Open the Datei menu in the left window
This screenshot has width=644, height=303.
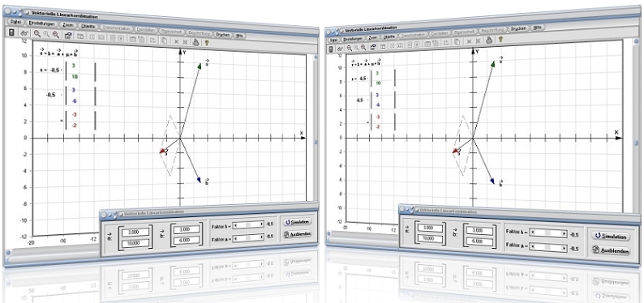pos(15,22)
